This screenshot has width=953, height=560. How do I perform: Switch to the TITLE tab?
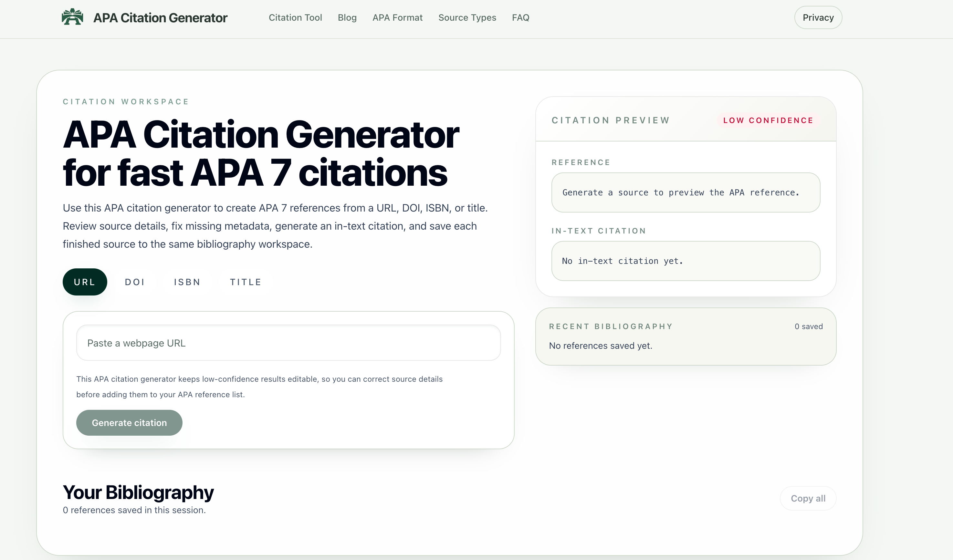(246, 282)
